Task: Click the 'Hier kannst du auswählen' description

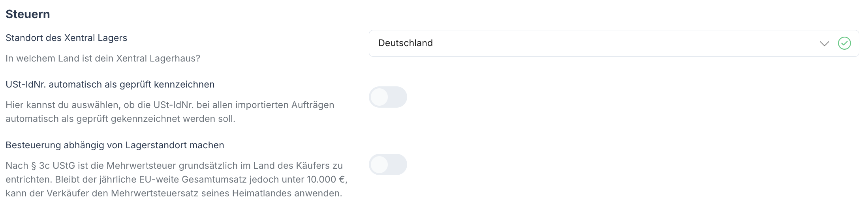Action: click(x=170, y=105)
